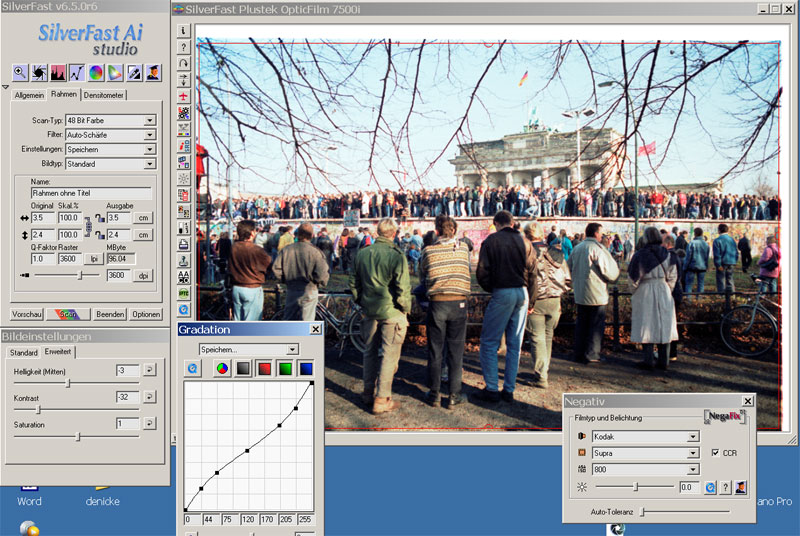
Task: Toggle the cm unit button for output width
Action: coord(145,217)
